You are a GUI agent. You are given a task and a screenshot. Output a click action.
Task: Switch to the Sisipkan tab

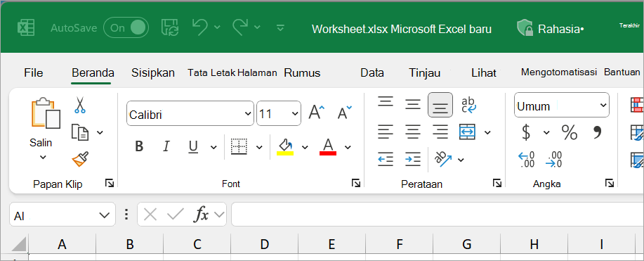(153, 73)
